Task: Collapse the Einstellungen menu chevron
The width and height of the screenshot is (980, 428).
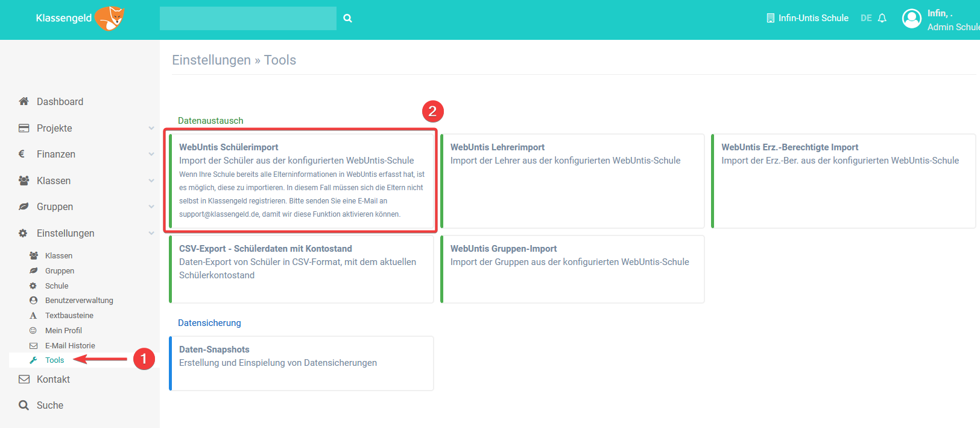Action: 151,233
